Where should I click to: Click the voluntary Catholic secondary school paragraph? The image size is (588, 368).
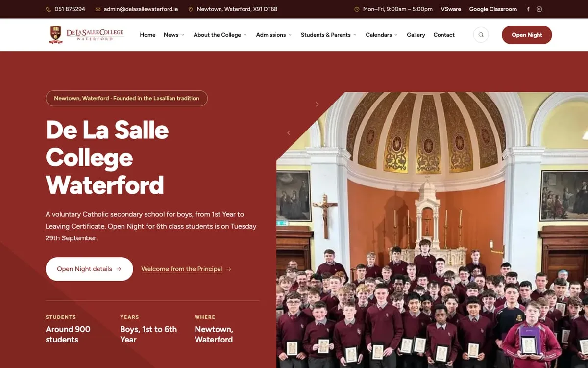point(151,226)
